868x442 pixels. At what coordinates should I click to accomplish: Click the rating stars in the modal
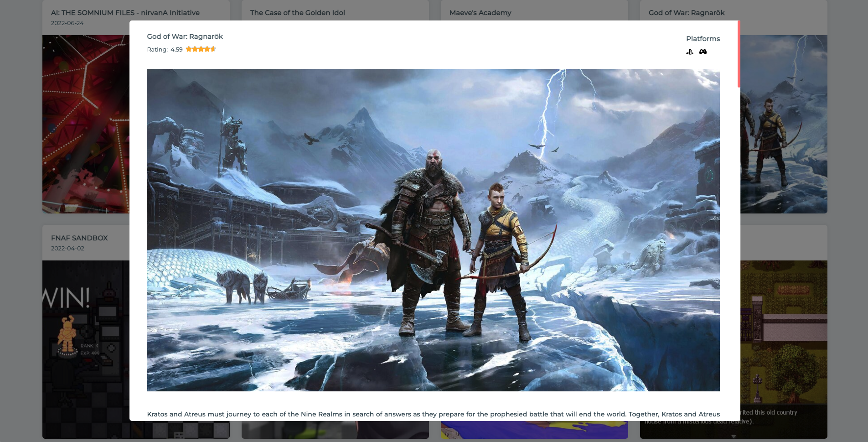point(201,49)
